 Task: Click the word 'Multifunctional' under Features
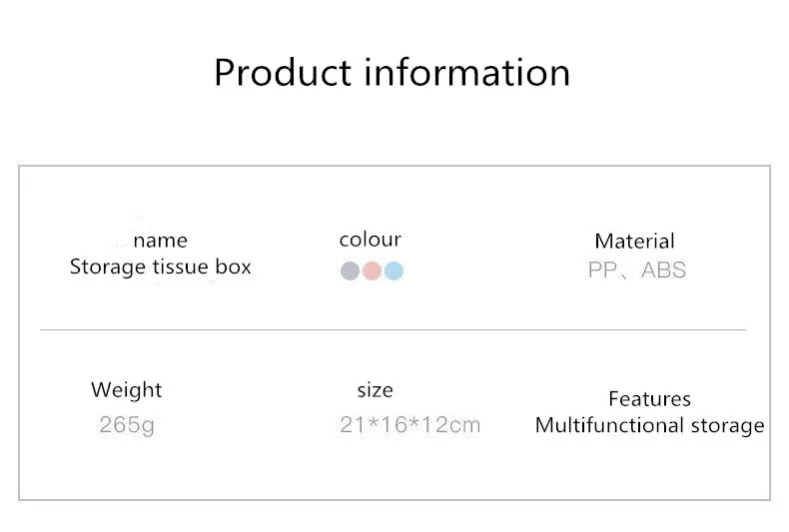(605, 425)
